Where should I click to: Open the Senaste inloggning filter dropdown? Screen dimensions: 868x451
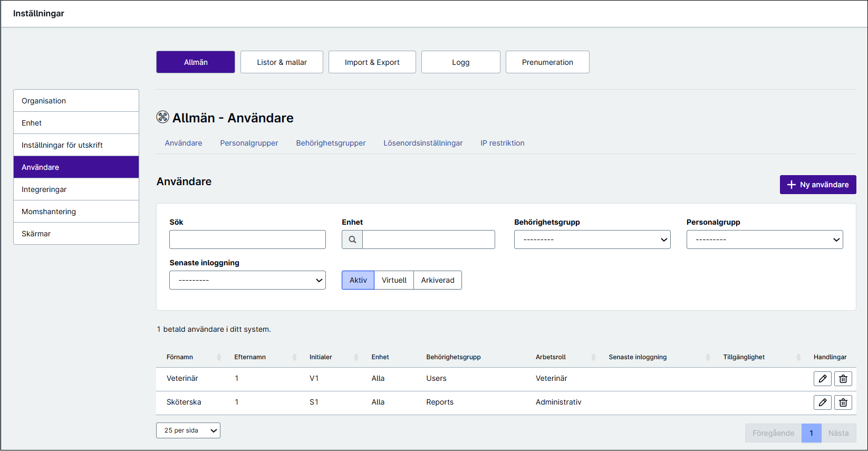coord(247,280)
